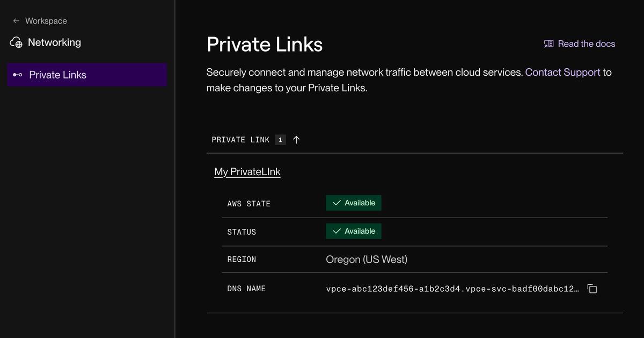Click the book icon beside Read the docs

click(x=548, y=44)
